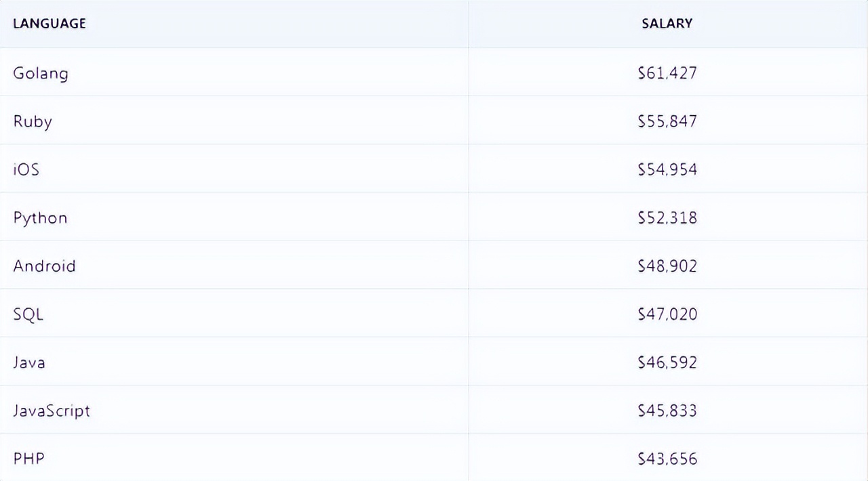Select the SQL language cell

(x=28, y=314)
